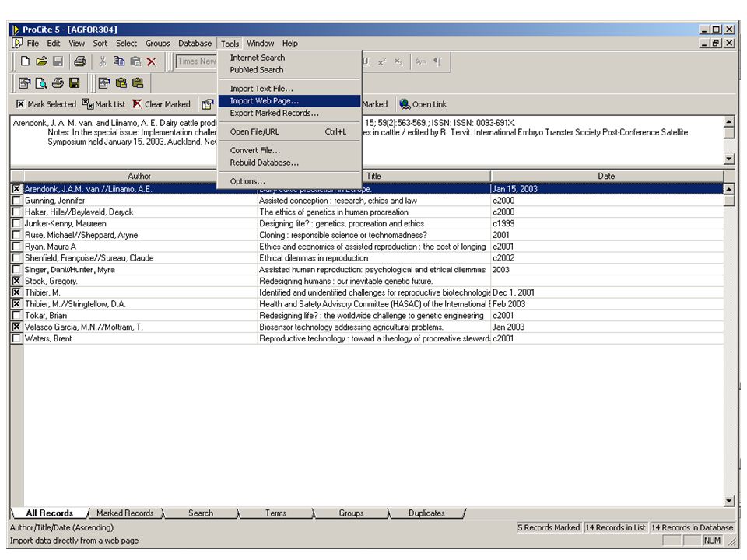Choose Internet Search in the Tools menu
Screen dimensions: 747x560
289,58
